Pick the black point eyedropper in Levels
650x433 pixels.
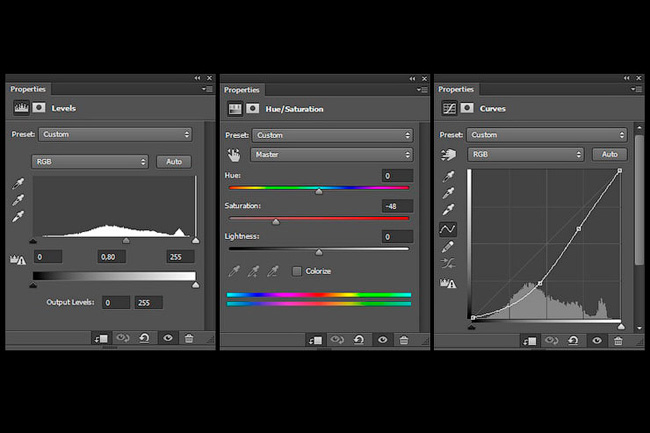tap(18, 183)
